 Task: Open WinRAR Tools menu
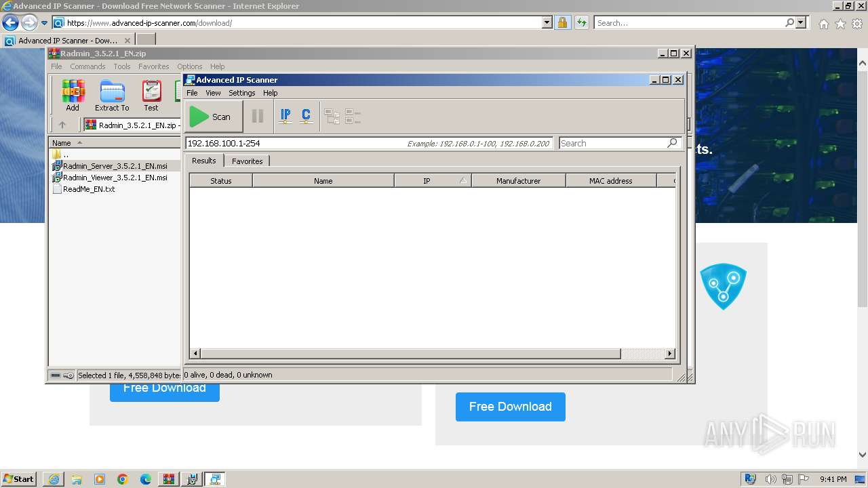(122, 66)
